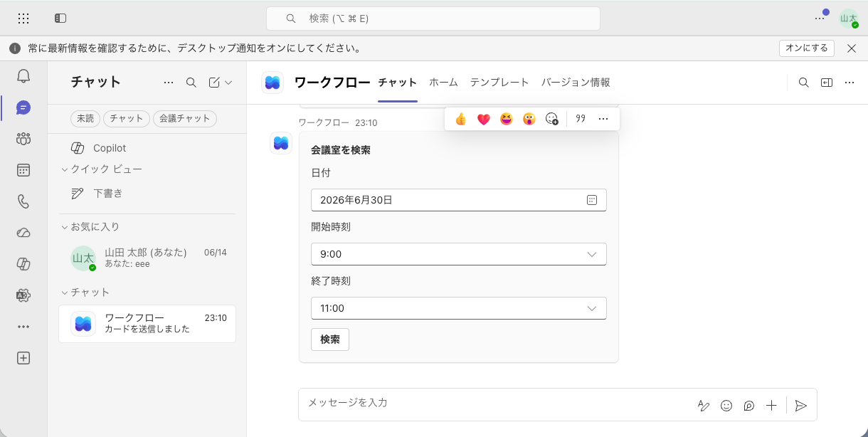868x437 pixels.
Task: Open the profile avatar at top right
Action: pos(849,19)
